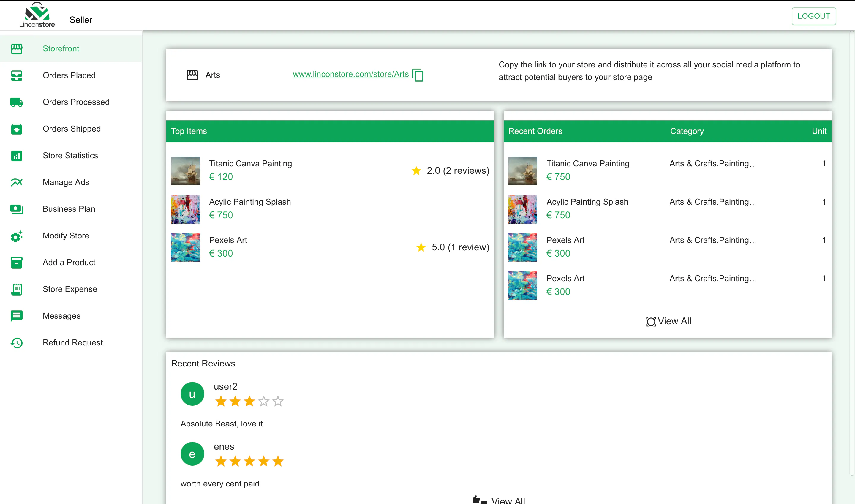
Task: Click the page vertical scrollbar
Action: pos(852,253)
